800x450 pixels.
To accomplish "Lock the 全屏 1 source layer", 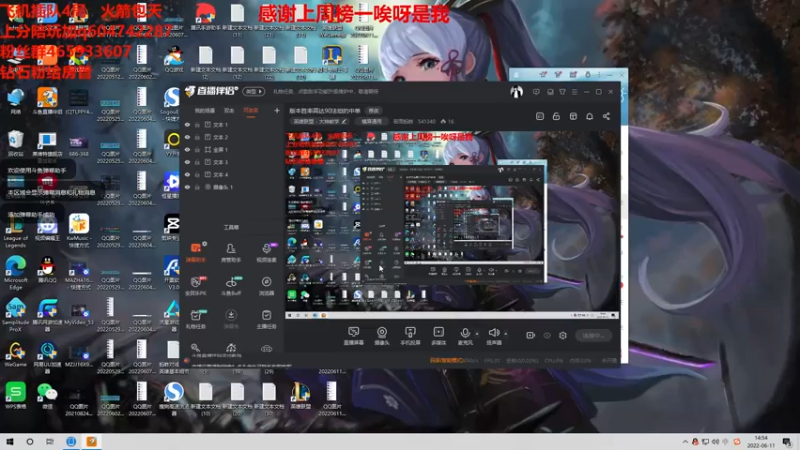I will [197, 149].
